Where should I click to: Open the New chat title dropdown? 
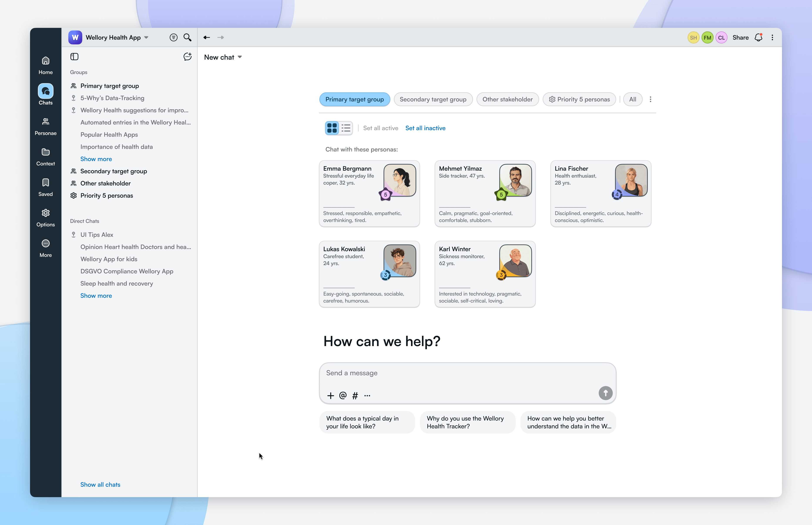tap(223, 57)
